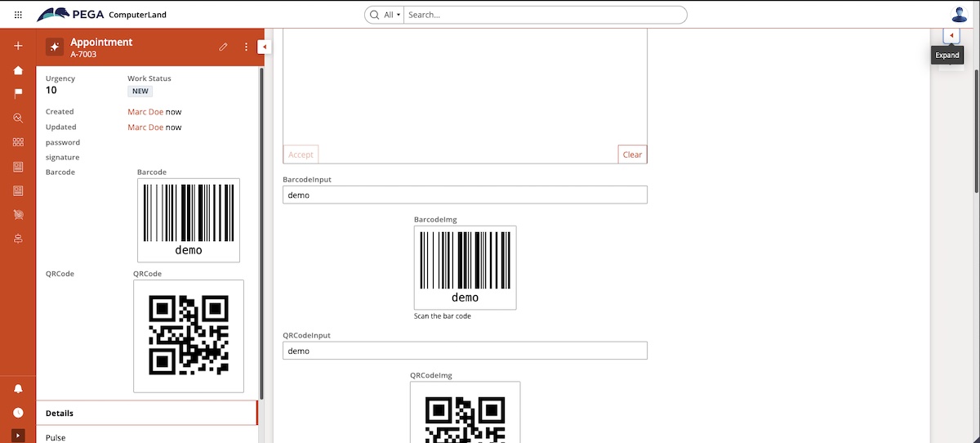Screen dimensions: 980x443
Task: Open the app launcher grid icon
Action: click(18, 15)
